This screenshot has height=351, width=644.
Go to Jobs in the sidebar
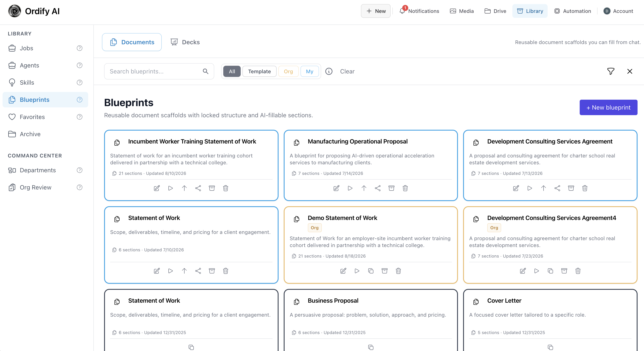[45, 48]
